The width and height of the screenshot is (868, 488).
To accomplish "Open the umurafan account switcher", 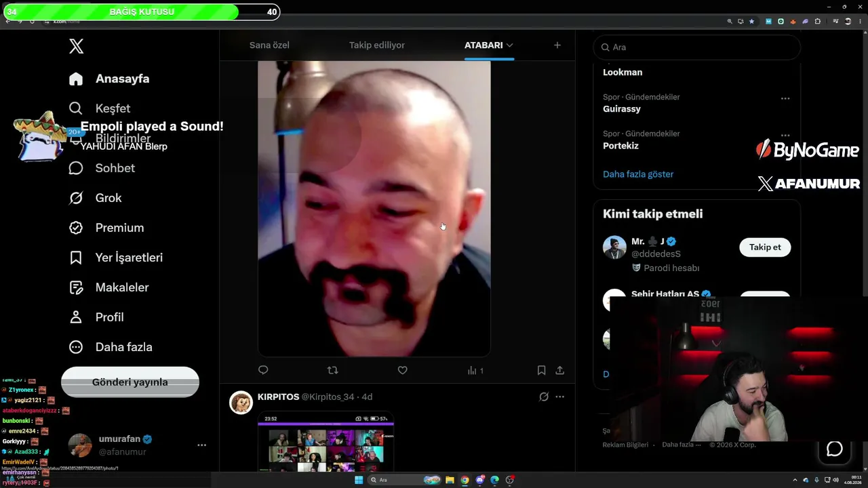I will point(129,445).
